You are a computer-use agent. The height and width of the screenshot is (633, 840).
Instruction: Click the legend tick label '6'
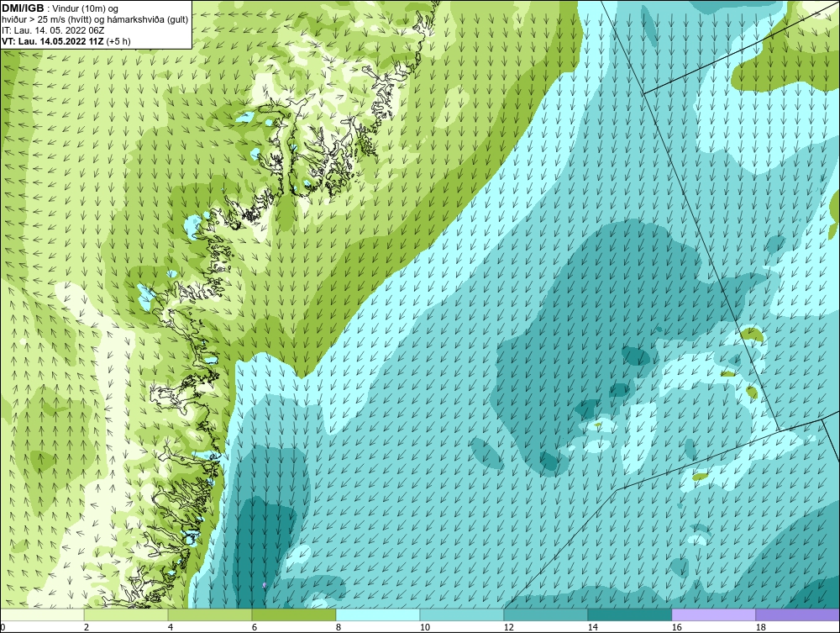pos(255,627)
